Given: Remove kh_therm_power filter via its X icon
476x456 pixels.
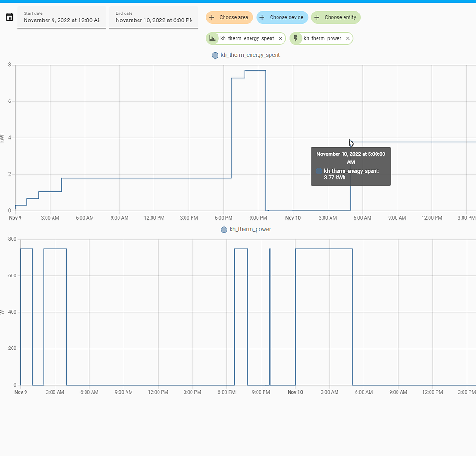Looking at the screenshot, I should pyautogui.click(x=347, y=38).
